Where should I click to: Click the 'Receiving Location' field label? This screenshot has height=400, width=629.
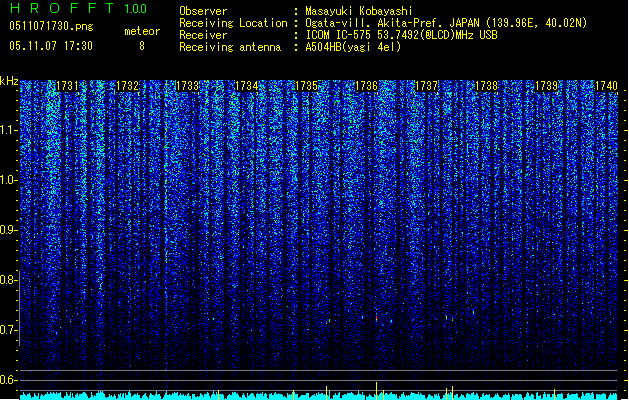point(233,23)
